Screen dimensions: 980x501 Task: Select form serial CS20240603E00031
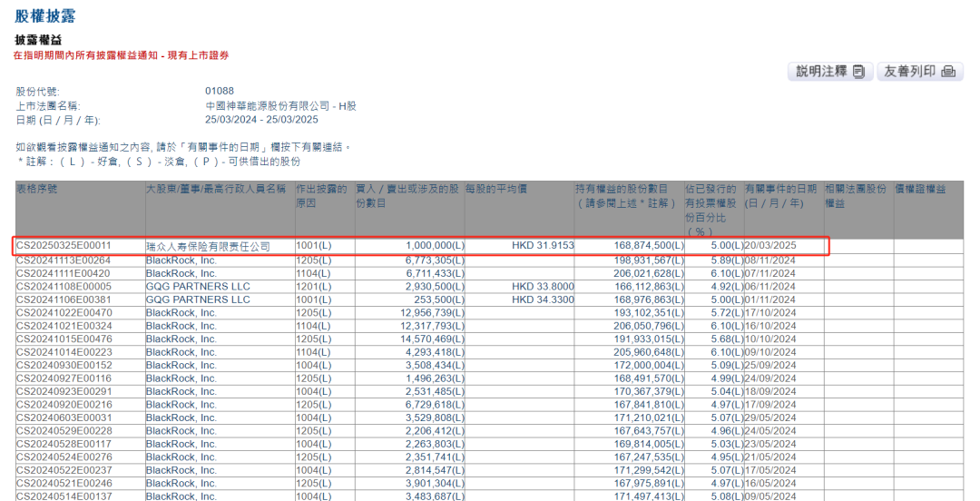click(64, 417)
